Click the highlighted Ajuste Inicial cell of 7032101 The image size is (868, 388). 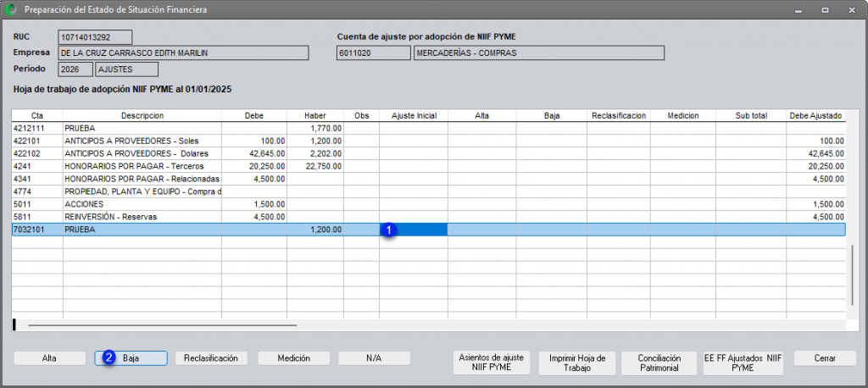(x=414, y=229)
